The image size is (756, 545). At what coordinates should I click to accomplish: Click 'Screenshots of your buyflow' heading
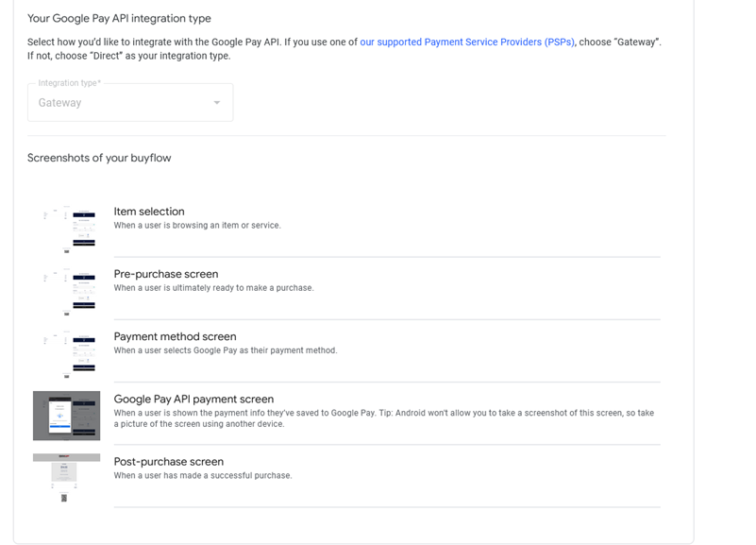[x=99, y=158]
